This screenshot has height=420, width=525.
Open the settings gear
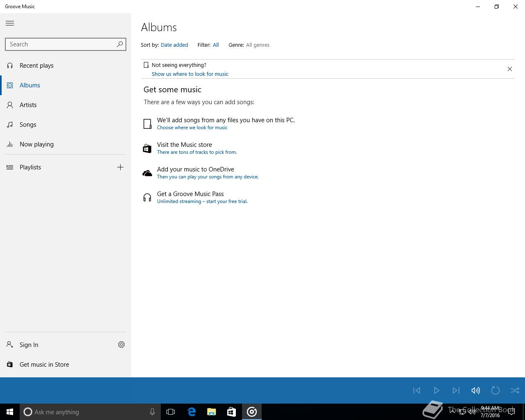click(121, 345)
